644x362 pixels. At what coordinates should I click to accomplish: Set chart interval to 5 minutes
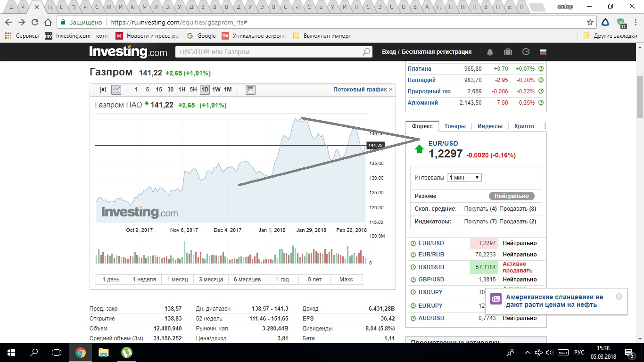click(x=147, y=90)
